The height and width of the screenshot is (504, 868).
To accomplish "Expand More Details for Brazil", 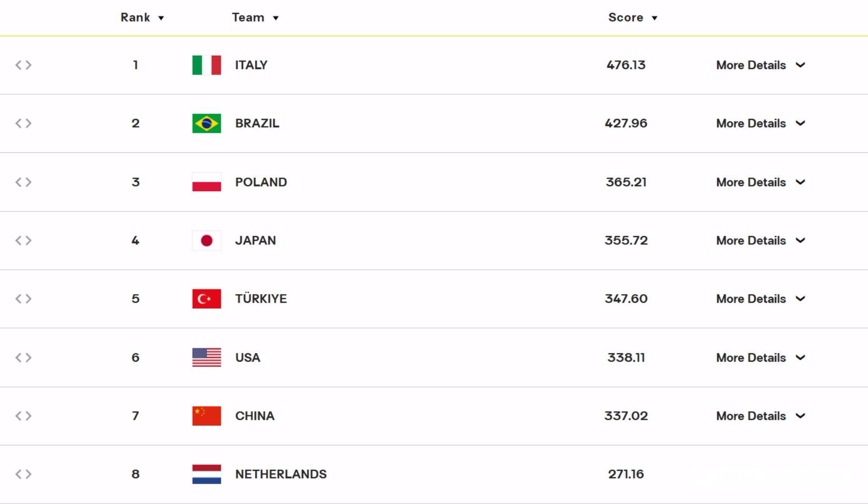I will point(760,123).
